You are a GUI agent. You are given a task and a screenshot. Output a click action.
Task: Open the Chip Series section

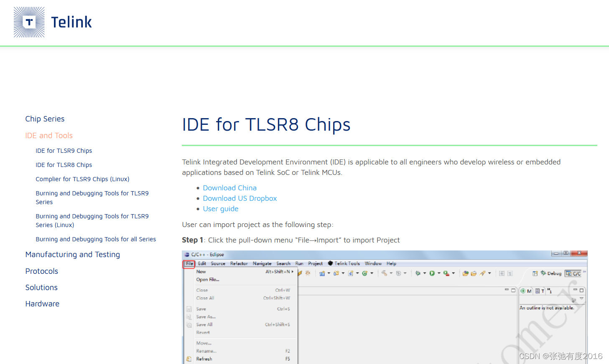[x=45, y=119]
